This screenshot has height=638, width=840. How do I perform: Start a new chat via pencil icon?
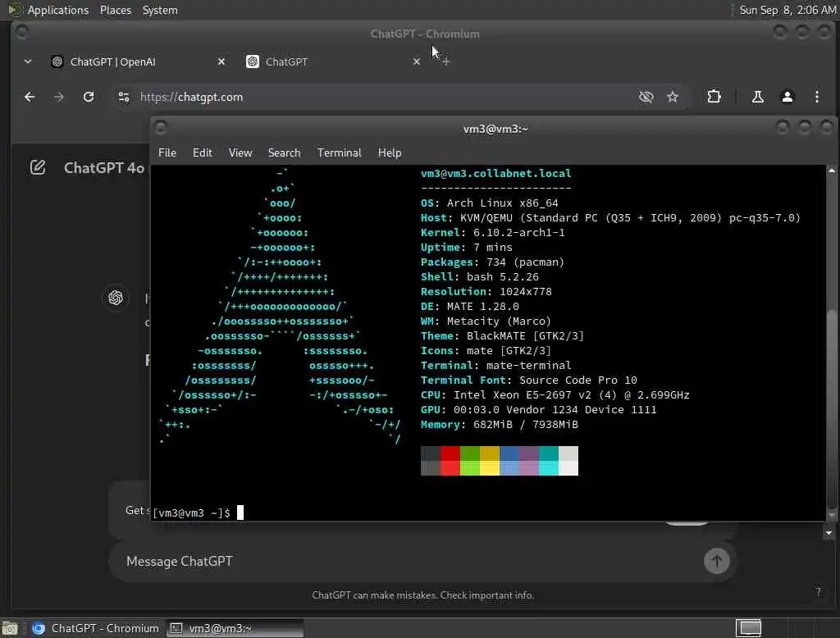[x=38, y=167]
